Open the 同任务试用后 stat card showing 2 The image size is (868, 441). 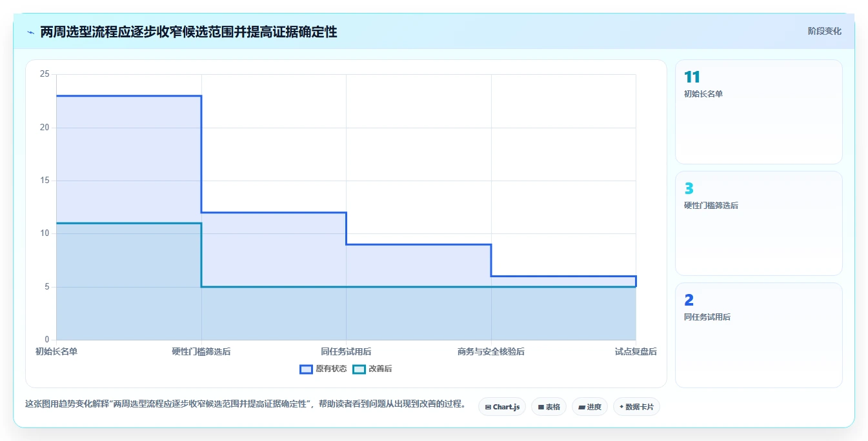tap(758, 335)
